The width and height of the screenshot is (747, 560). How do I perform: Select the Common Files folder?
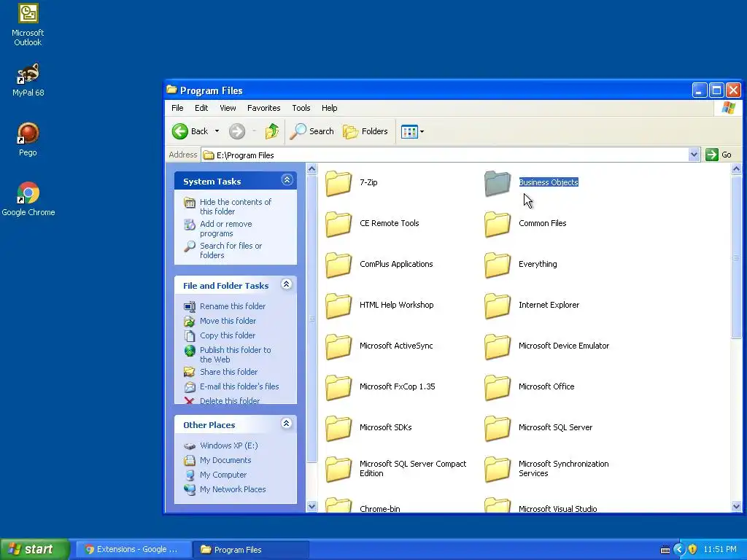525,223
